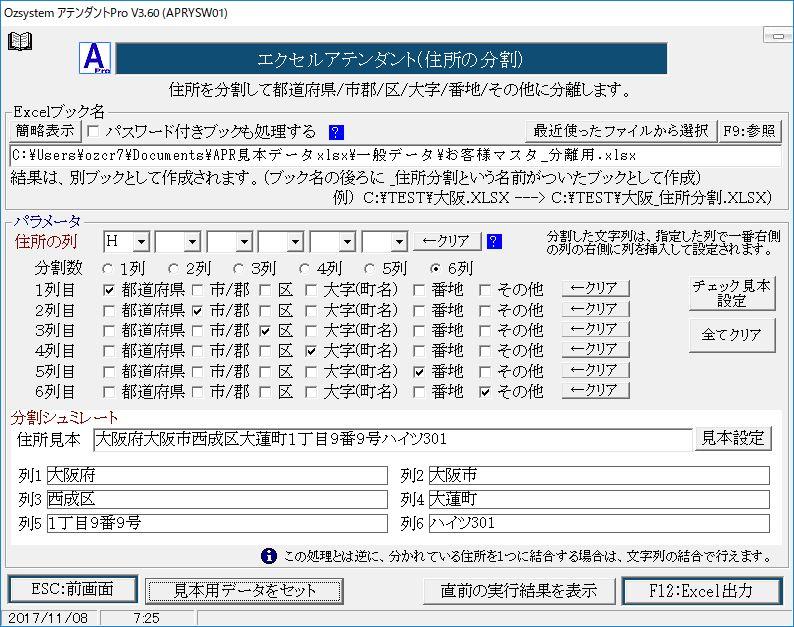Click ←クリア for the 1列目 row
This screenshot has height=627, width=794.
[596, 289]
